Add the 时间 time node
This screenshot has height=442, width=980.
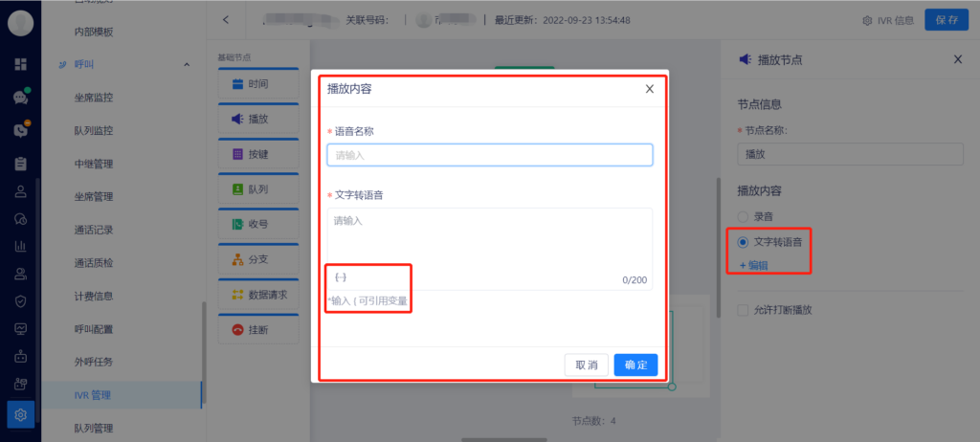coord(258,84)
